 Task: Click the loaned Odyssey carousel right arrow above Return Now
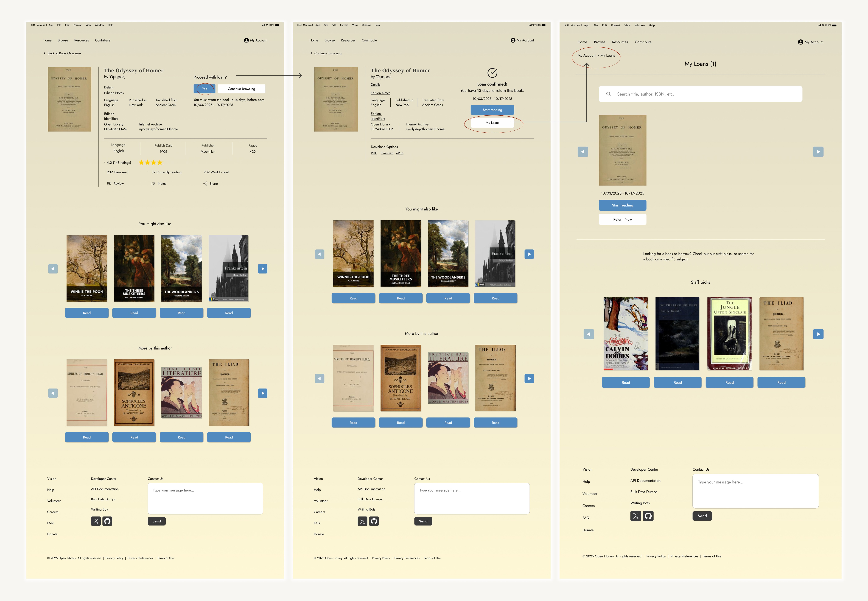click(818, 152)
